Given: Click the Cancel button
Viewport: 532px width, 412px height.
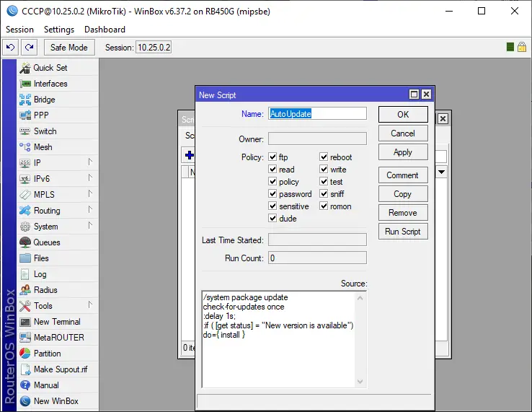Looking at the screenshot, I should (403, 133).
